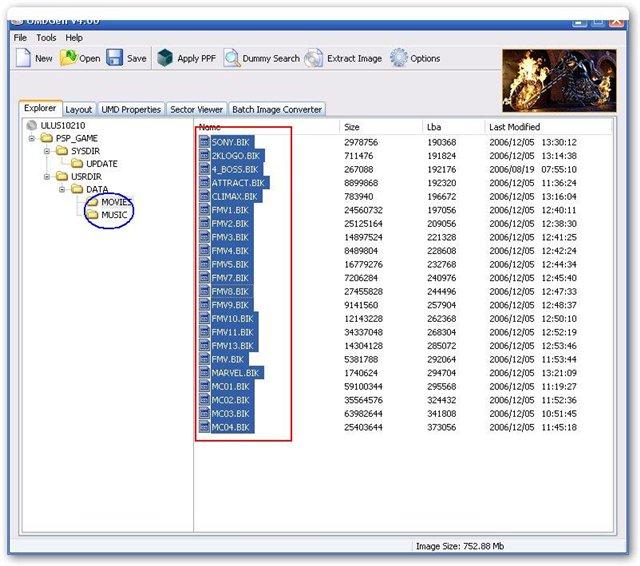
Task: Switch to the UMD Properties tab
Action: tap(130, 109)
